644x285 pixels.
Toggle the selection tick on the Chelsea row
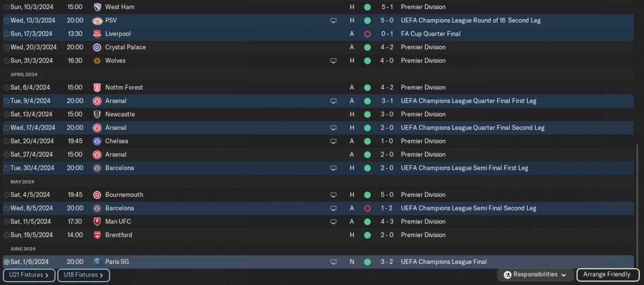click(7, 141)
